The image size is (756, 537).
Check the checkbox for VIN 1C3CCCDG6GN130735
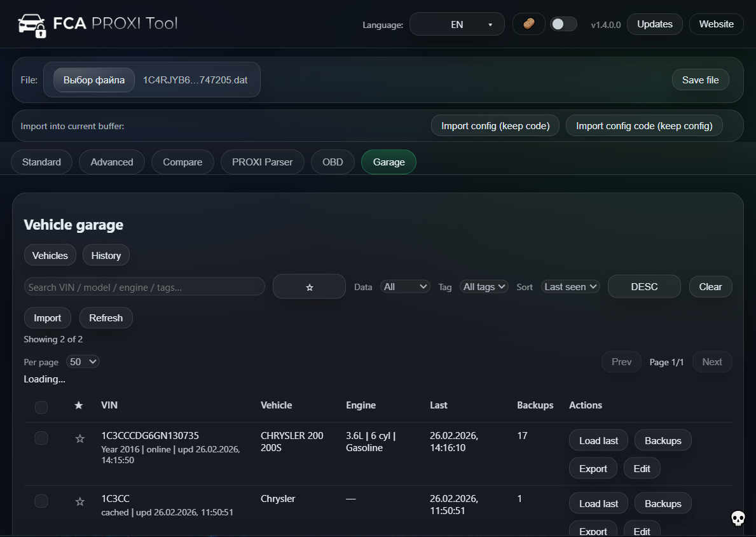tap(41, 438)
